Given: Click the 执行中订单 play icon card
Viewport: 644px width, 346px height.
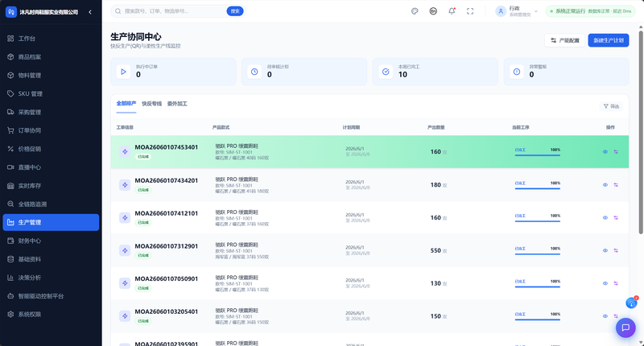Looking at the screenshot, I should coord(124,72).
